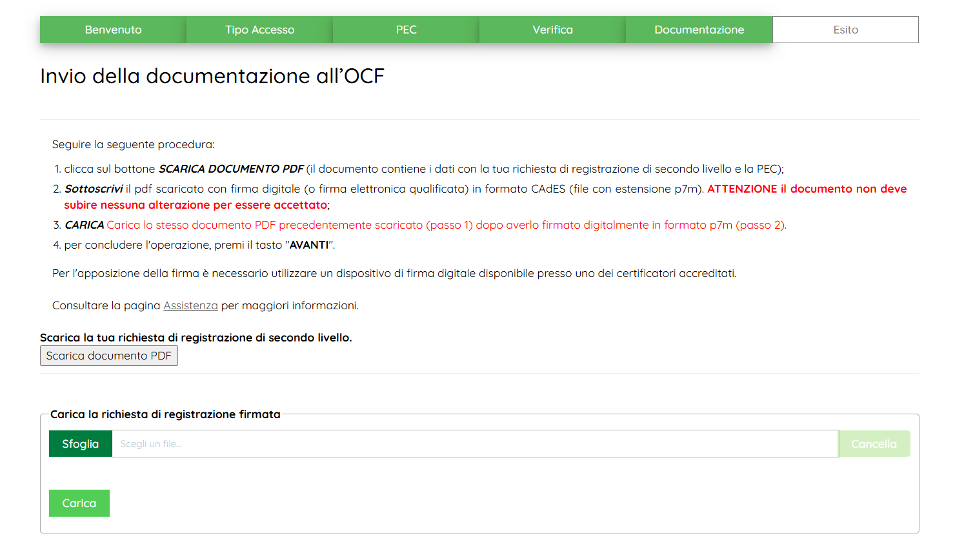Screen dimensions: 964x548
Task: Switch to the Tipo Accesso tab
Action: tap(259, 30)
